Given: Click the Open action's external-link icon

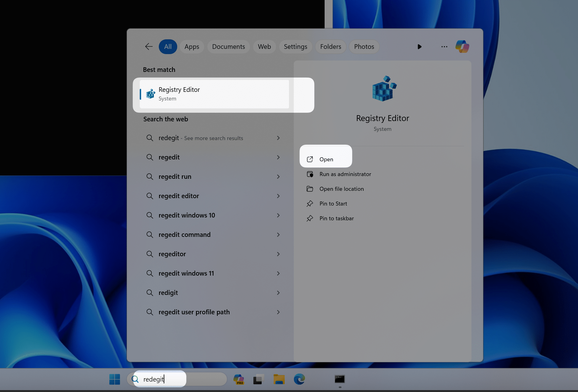Looking at the screenshot, I should pos(310,159).
